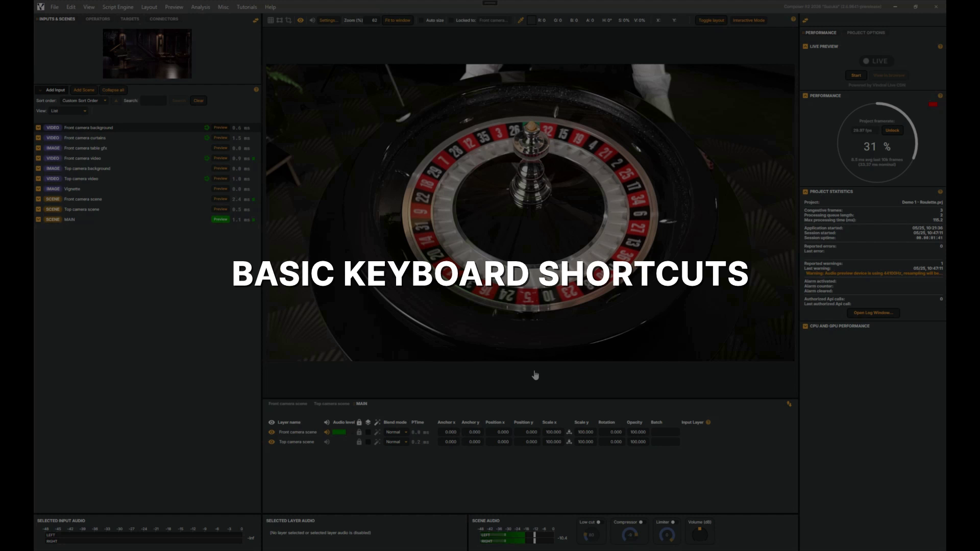The height and width of the screenshot is (551, 980).
Task: Adjust the Volume (dB) knob
Action: [x=699, y=534]
